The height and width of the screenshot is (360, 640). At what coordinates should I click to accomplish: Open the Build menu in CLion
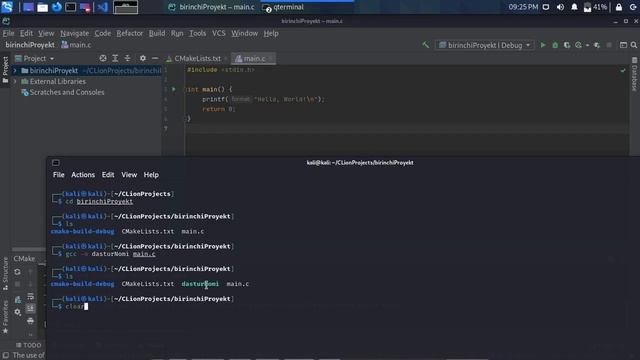point(157,33)
